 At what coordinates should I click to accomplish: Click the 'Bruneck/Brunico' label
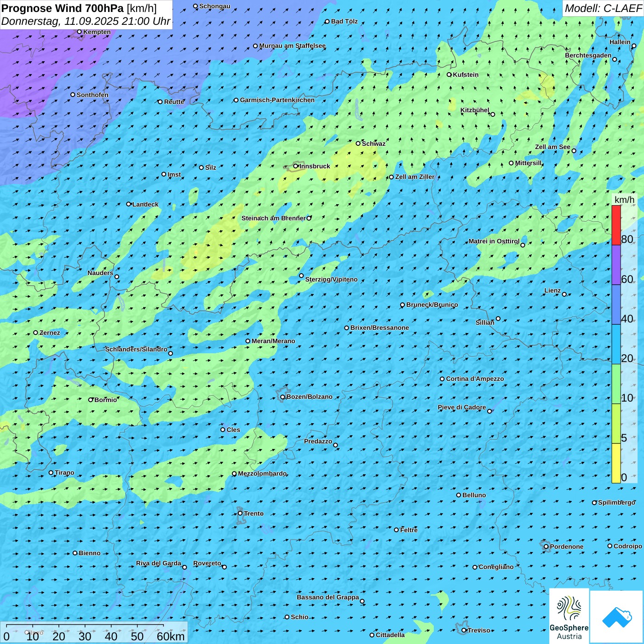tap(432, 305)
